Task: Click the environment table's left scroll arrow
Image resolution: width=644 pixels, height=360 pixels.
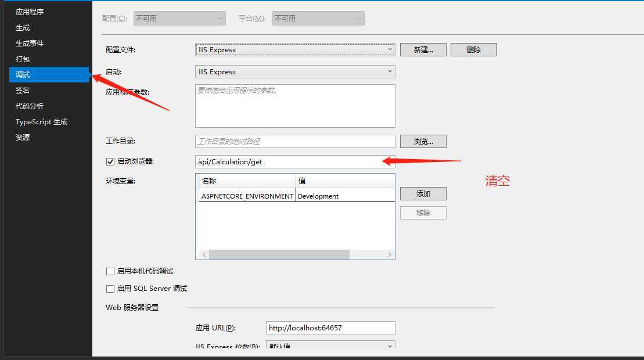Action: (204, 254)
